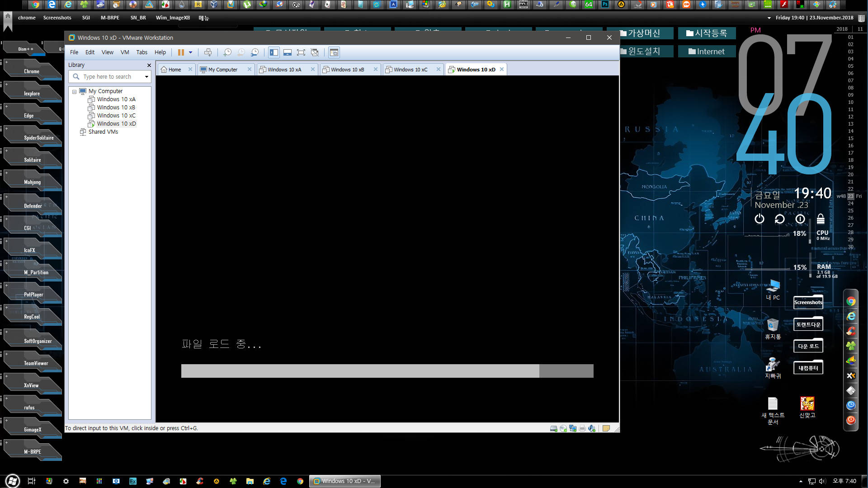Open the Wim_ImageX top bar menu
This screenshot has width=868, height=488.
click(173, 18)
